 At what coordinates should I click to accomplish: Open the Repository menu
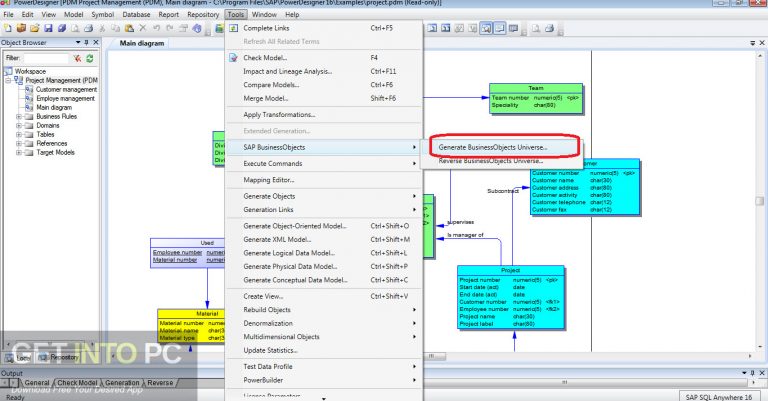[203, 15]
